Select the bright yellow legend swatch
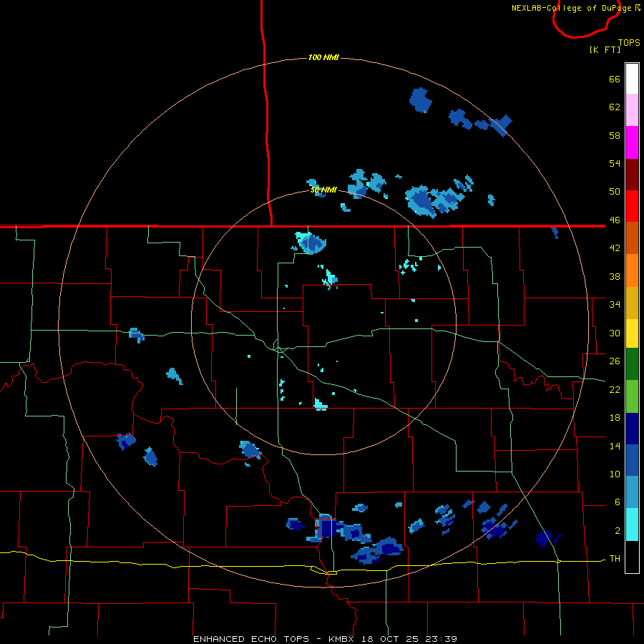The width and height of the screenshot is (644, 644). pos(632,333)
